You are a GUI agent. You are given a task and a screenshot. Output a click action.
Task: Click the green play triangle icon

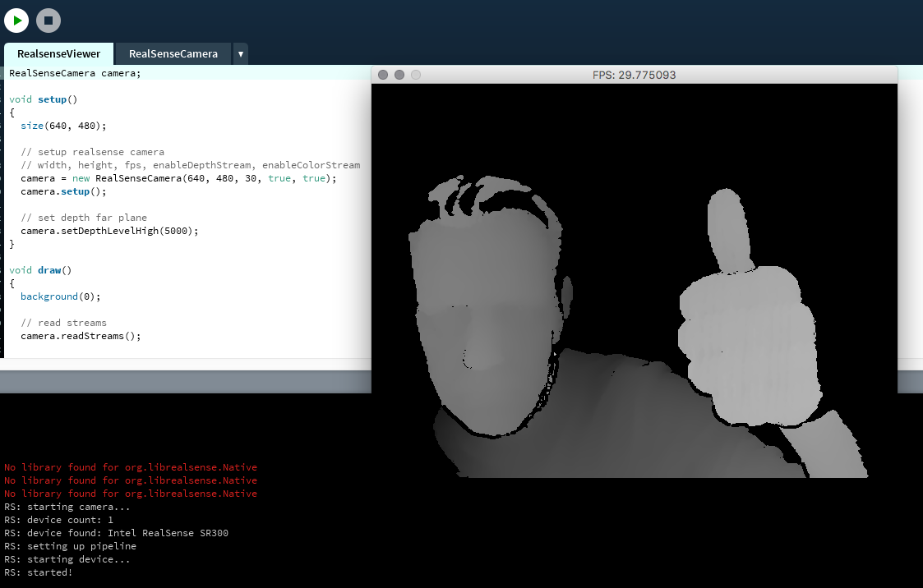coord(16,20)
